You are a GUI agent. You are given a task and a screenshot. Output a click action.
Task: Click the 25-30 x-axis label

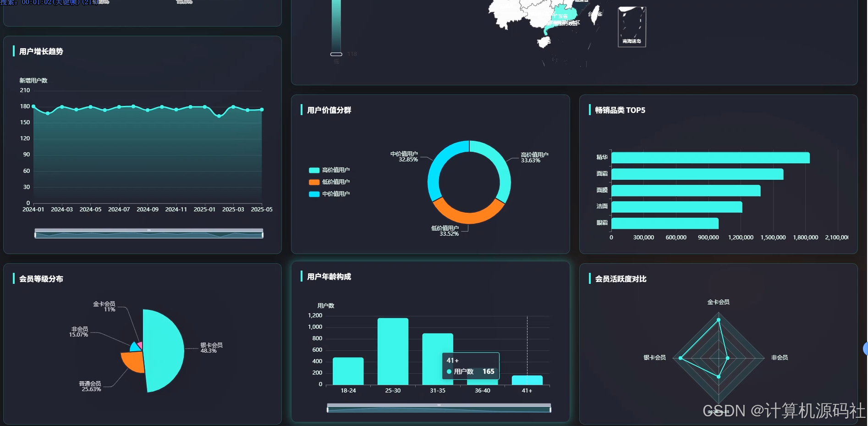(x=393, y=391)
